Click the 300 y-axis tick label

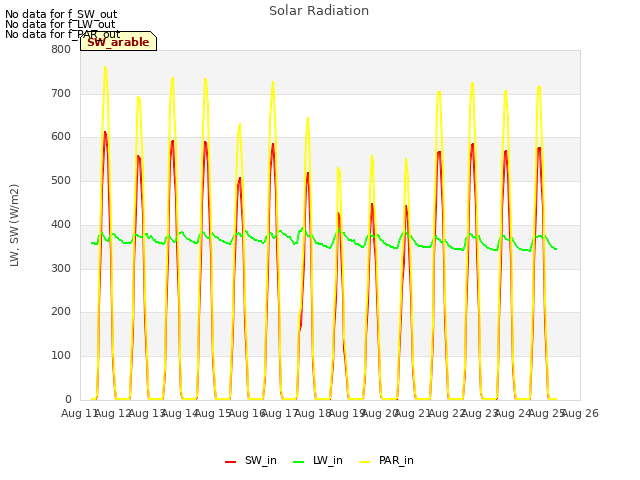click(61, 268)
